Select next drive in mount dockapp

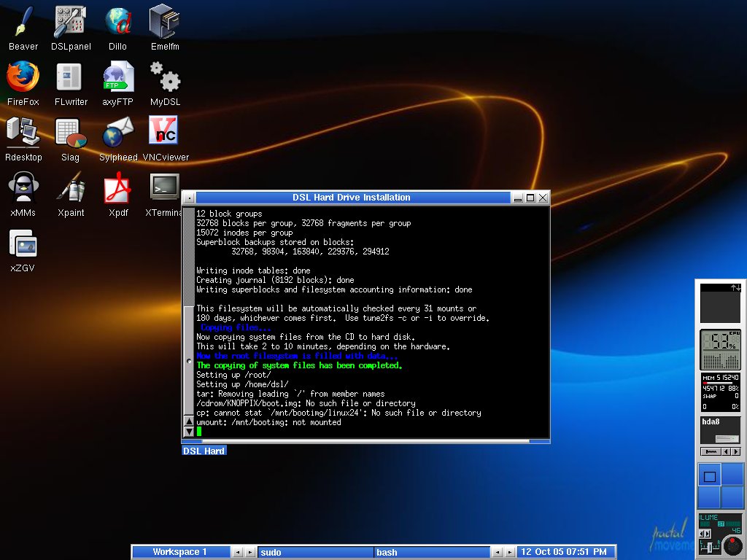pyautogui.click(x=736, y=451)
